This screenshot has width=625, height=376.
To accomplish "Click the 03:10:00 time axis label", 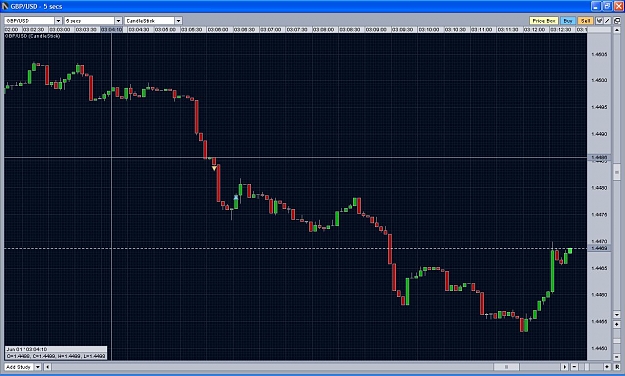I will [428, 30].
